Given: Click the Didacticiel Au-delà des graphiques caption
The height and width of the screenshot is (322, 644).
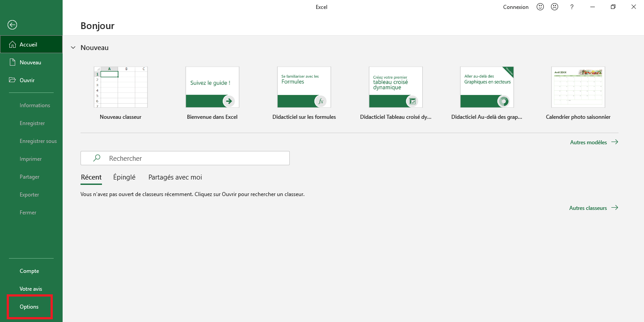Looking at the screenshot, I should [487, 117].
